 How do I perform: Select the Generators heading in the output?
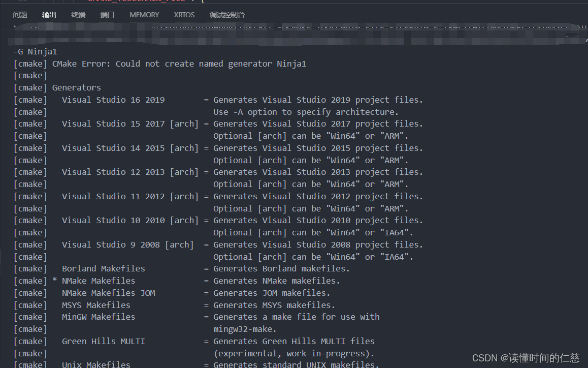pos(76,87)
